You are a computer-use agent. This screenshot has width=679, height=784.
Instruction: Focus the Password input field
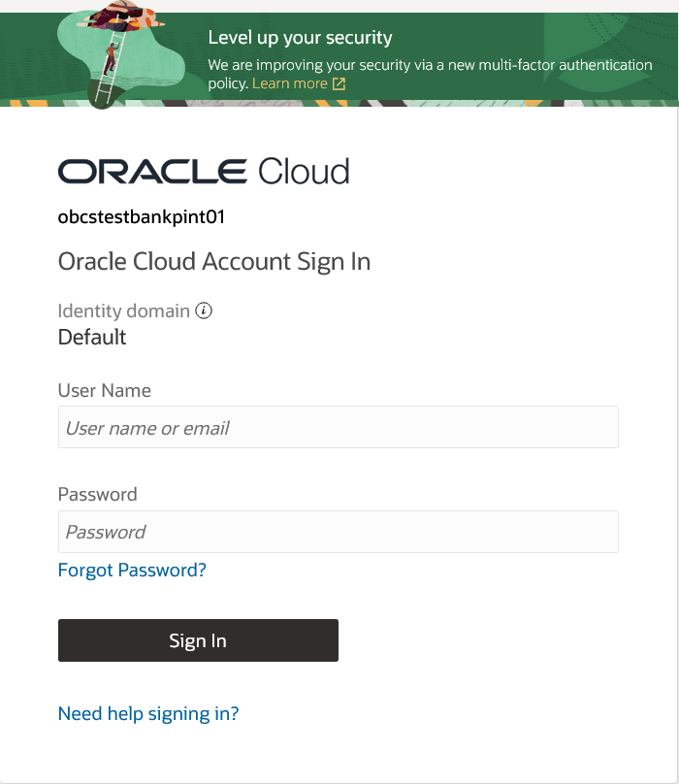[339, 532]
